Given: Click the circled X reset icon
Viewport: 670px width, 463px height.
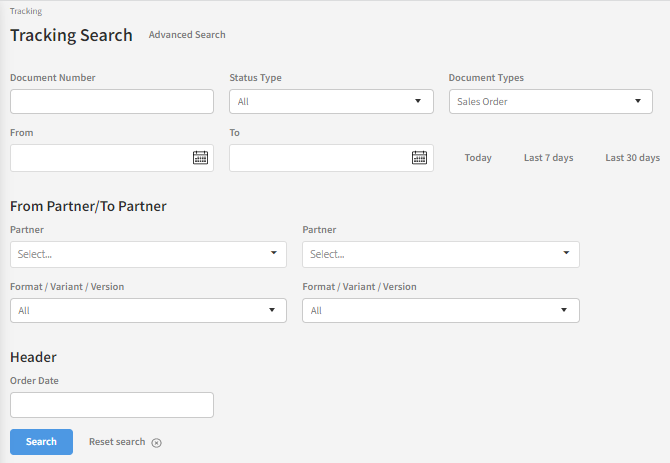Looking at the screenshot, I should pos(156,442).
